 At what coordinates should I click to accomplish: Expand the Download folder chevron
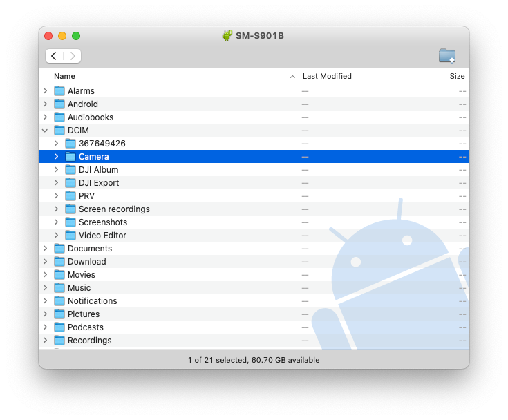click(46, 261)
